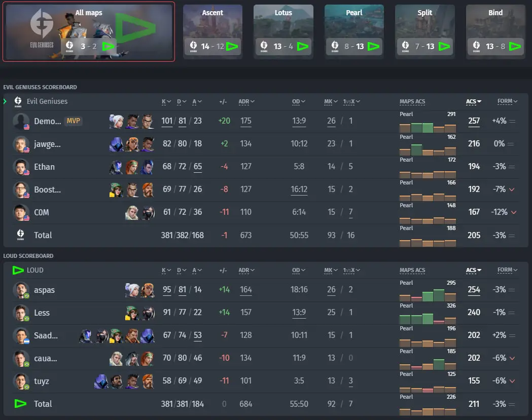Open the Saad... player name link

coord(46,335)
